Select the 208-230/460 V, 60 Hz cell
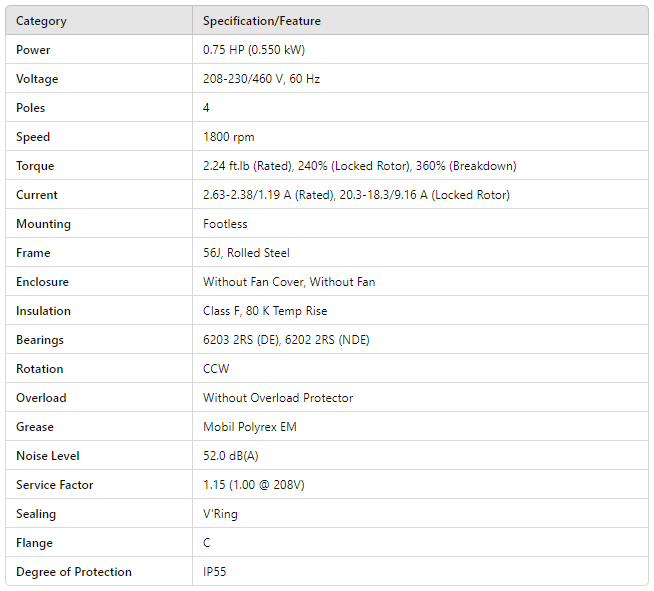654x591 pixels. coord(261,79)
